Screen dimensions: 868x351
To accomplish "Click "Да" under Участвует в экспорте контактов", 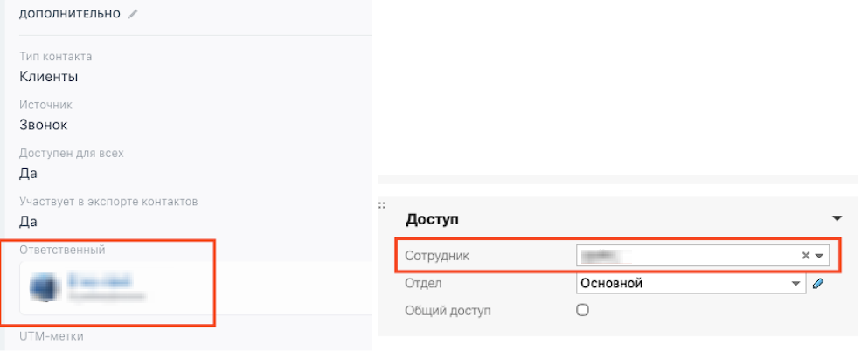I will pos(28,221).
